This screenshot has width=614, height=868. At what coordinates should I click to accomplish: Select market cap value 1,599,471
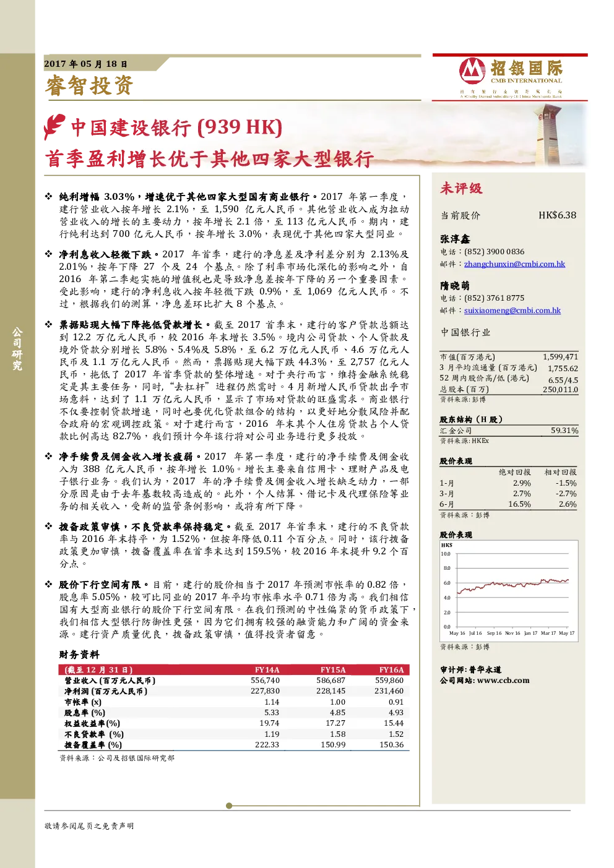click(560, 357)
